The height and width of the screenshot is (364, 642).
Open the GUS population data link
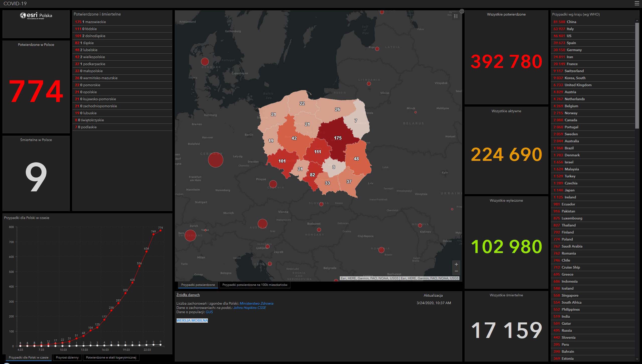pyautogui.click(x=209, y=312)
